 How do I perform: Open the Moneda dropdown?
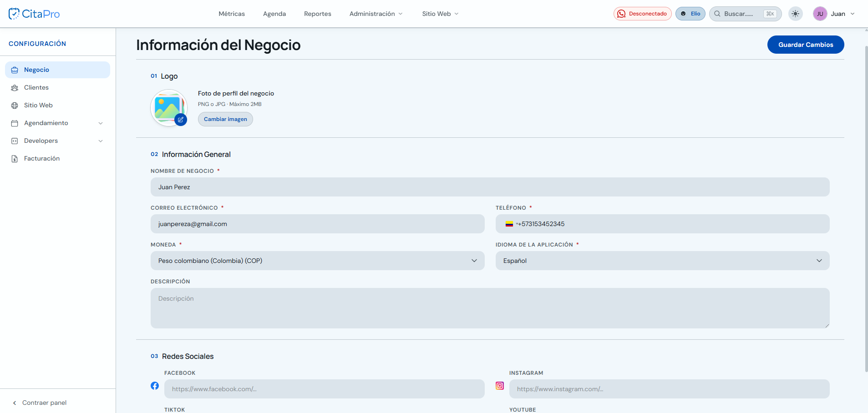point(317,261)
